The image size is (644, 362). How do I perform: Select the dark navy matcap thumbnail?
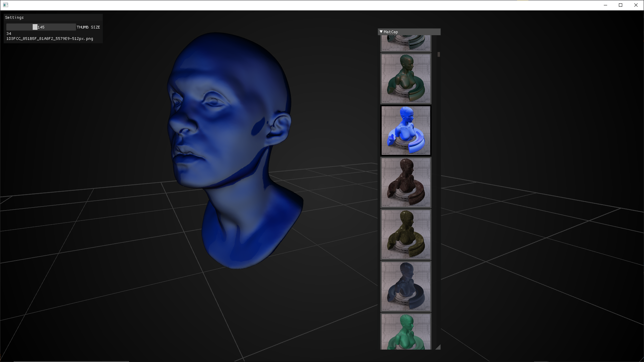coord(406,286)
